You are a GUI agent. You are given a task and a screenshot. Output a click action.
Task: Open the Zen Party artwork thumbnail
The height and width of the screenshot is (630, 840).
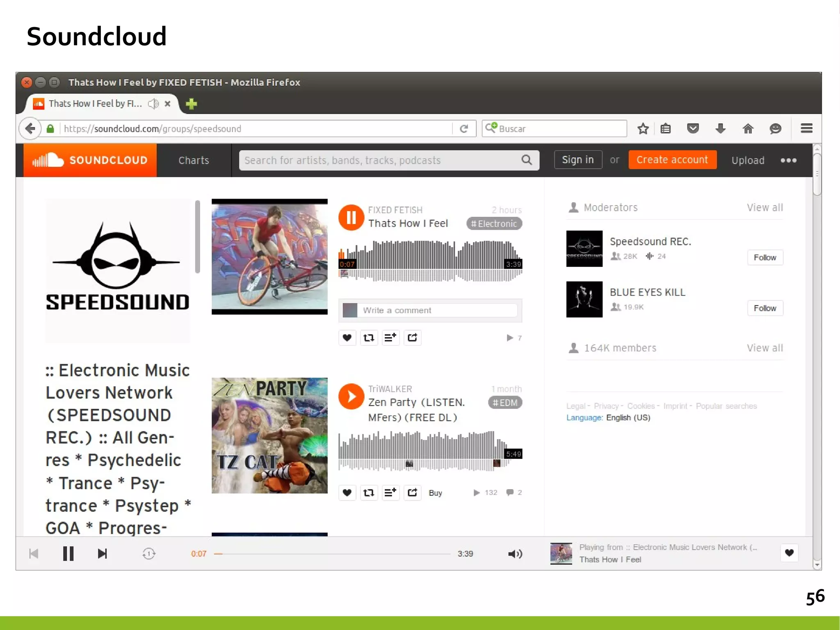269,435
